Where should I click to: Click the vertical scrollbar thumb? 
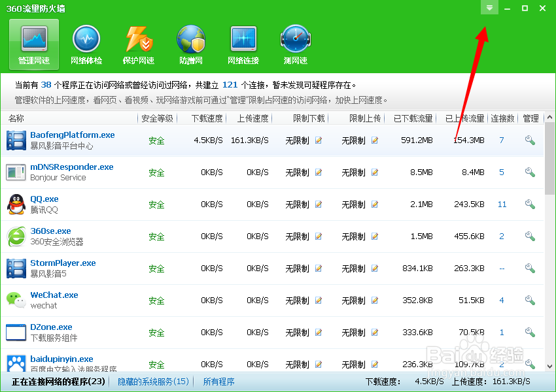pos(549,159)
